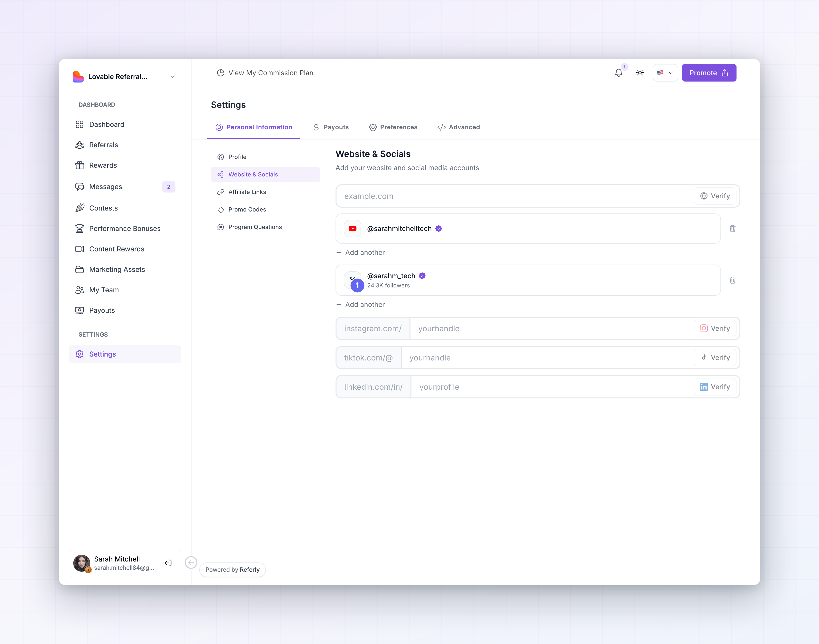Open the Powered by Referly link
819x644 pixels.
233,570
